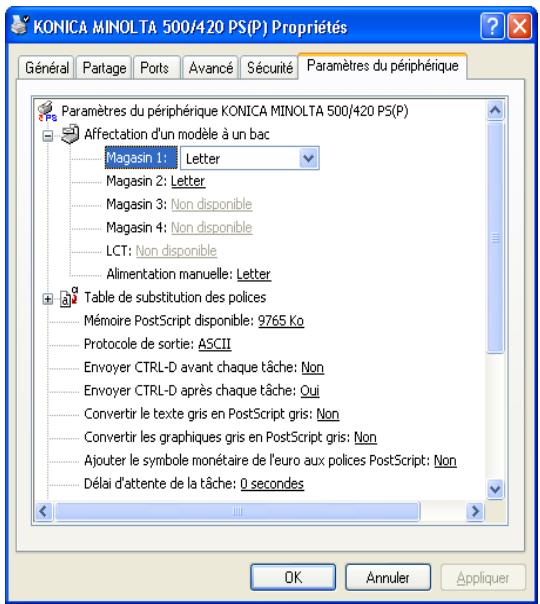Image resolution: width=540 pixels, height=604 pixels.
Task: Select Convertir les graphiques gris label
Action: point(217,437)
